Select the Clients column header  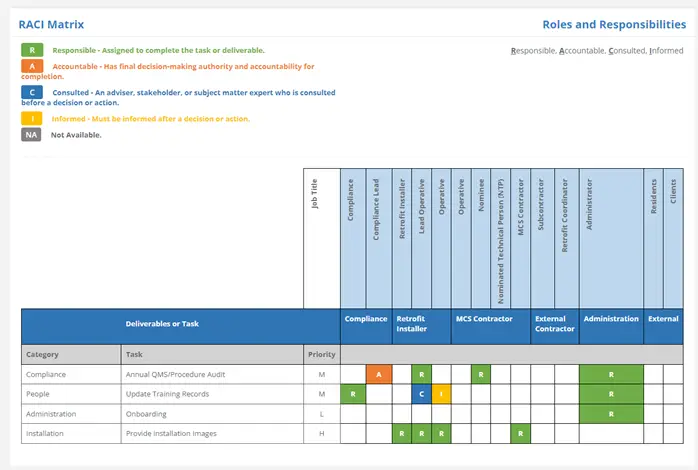pyautogui.click(x=673, y=238)
